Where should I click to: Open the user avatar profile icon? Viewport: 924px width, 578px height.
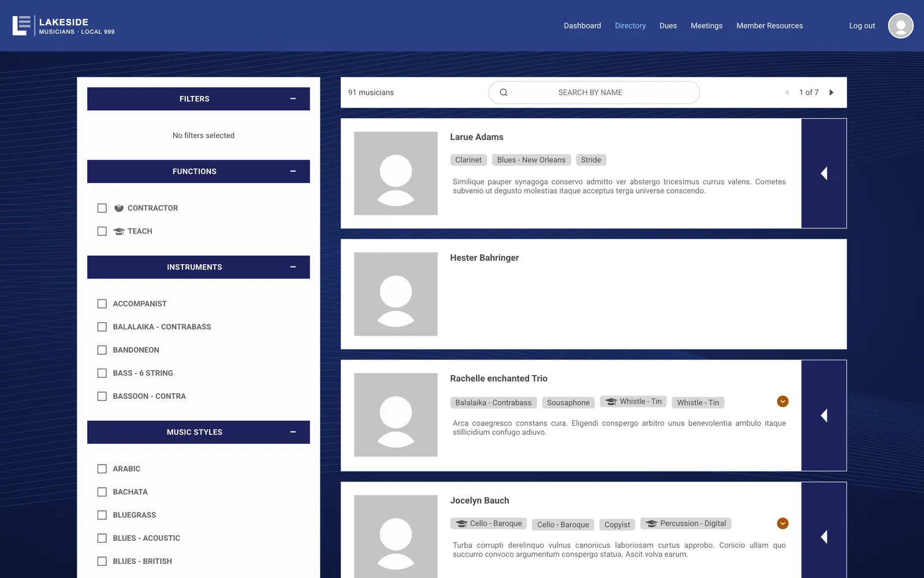tap(900, 25)
